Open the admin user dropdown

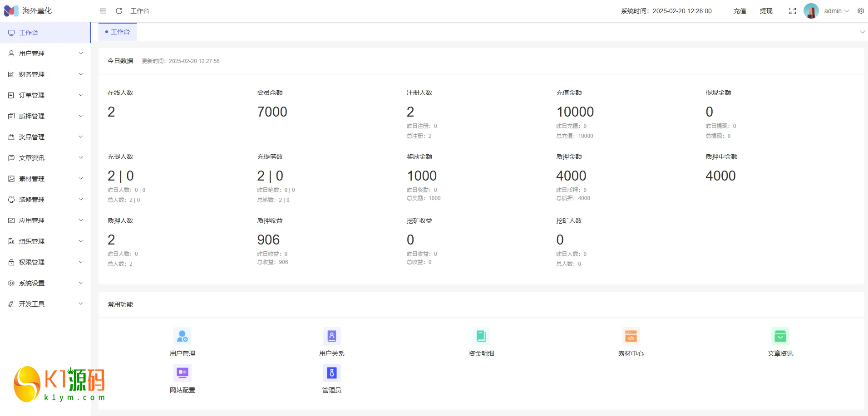tap(837, 11)
